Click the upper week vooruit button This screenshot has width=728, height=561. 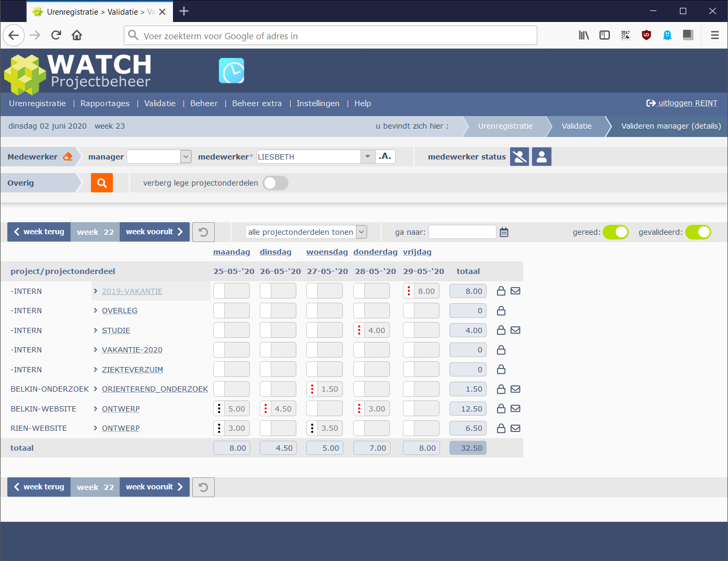pos(155,232)
